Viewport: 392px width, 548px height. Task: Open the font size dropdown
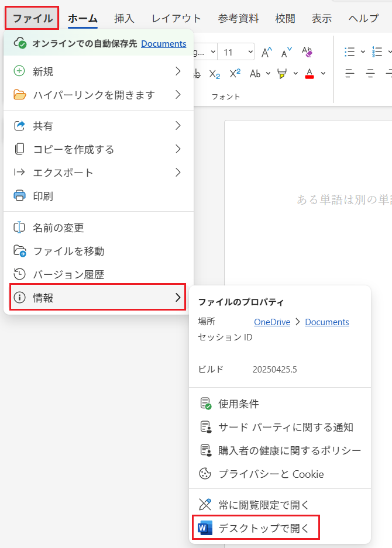tap(250, 52)
